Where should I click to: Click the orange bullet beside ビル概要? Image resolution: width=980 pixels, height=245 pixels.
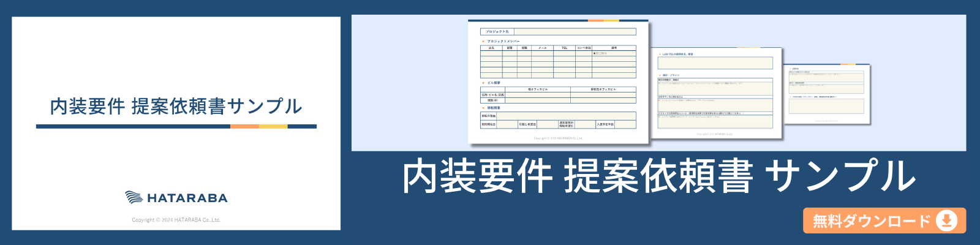[483, 83]
